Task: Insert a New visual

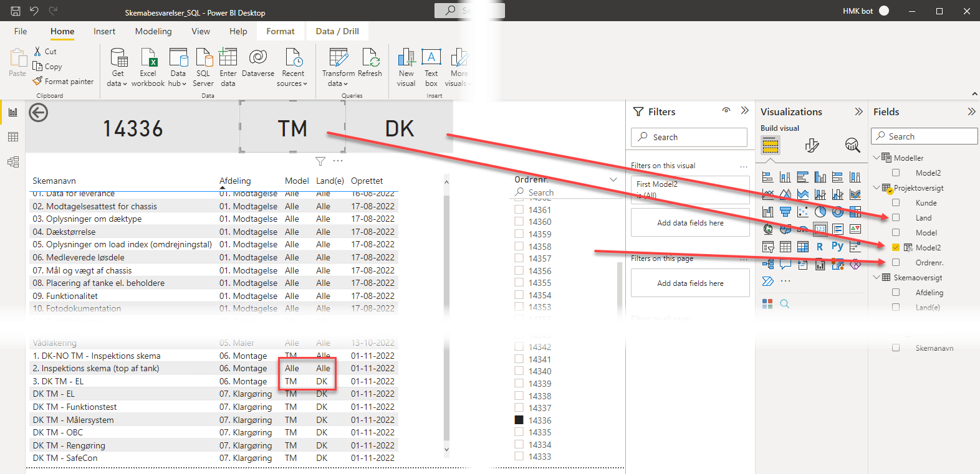Action: click(x=406, y=67)
